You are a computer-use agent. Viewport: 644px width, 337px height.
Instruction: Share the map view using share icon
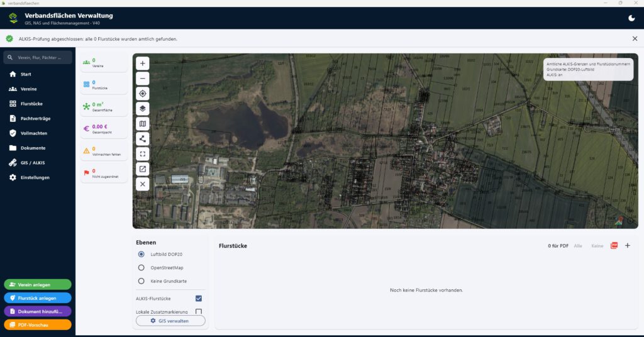pyautogui.click(x=143, y=139)
